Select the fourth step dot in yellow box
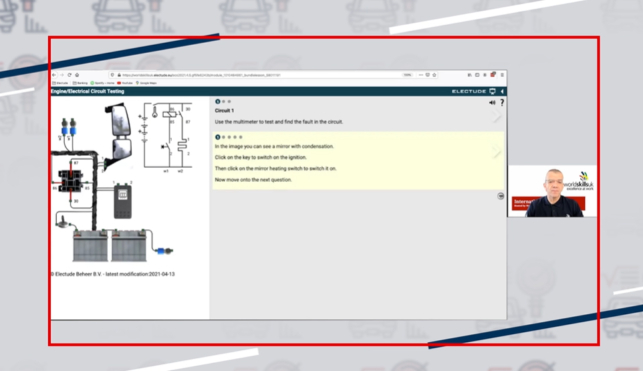Image resolution: width=643 pixels, height=371 pixels. tap(235, 137)
